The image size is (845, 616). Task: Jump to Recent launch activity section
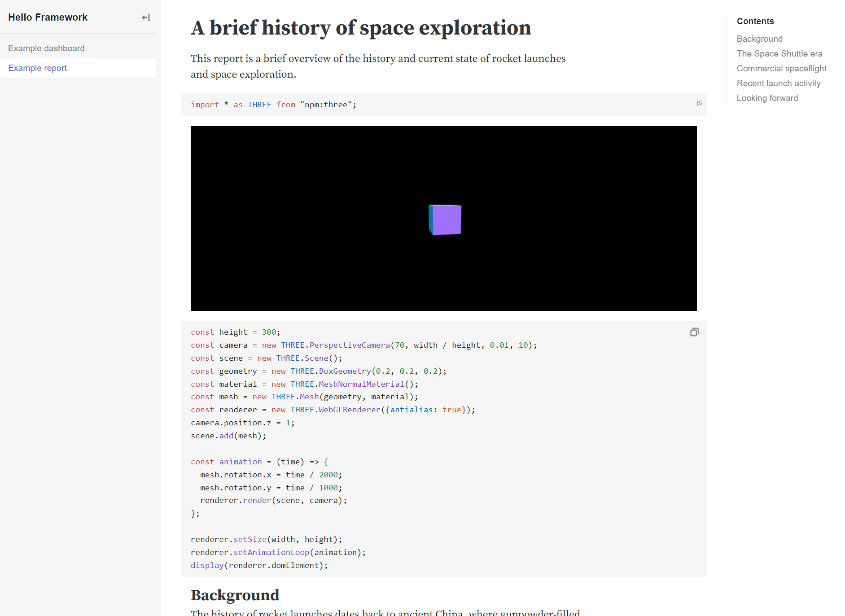[x=779, y=83]
